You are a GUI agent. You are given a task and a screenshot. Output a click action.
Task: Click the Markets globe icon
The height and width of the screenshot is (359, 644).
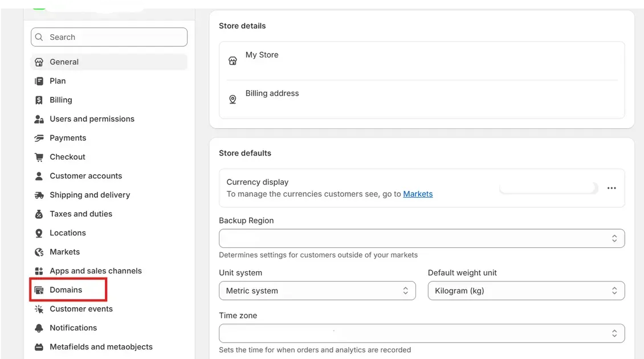[x=39, y=252]
